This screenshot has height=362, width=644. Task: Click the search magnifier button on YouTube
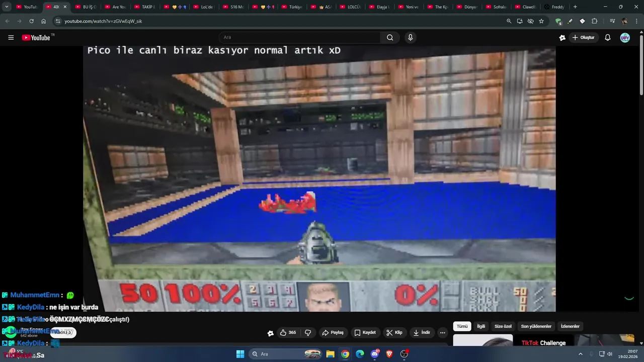(390, 37)
